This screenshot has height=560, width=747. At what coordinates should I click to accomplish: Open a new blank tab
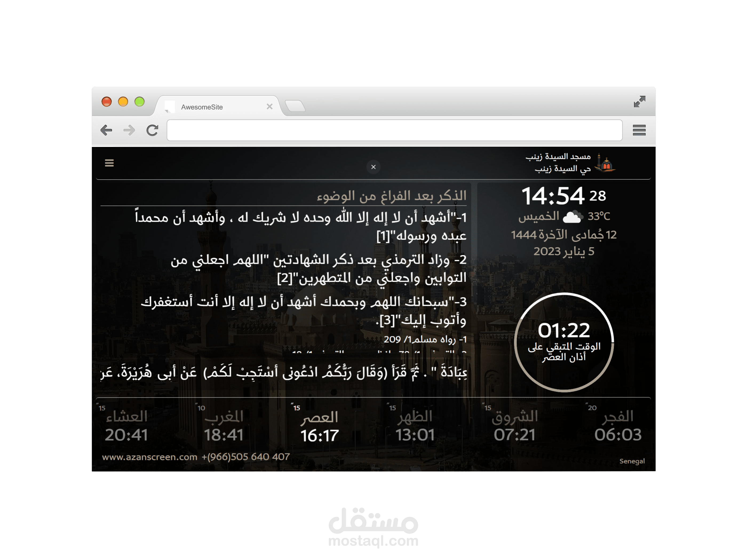[295, 106]
